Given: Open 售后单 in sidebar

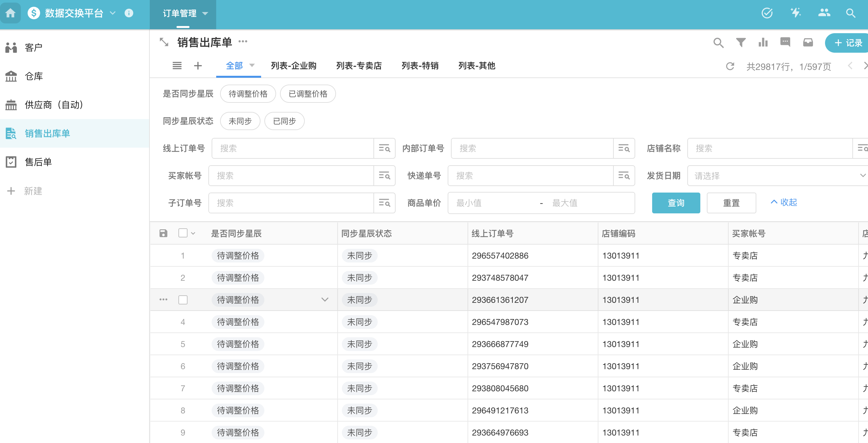Looking at the screenshot, I should coord(75,162).
